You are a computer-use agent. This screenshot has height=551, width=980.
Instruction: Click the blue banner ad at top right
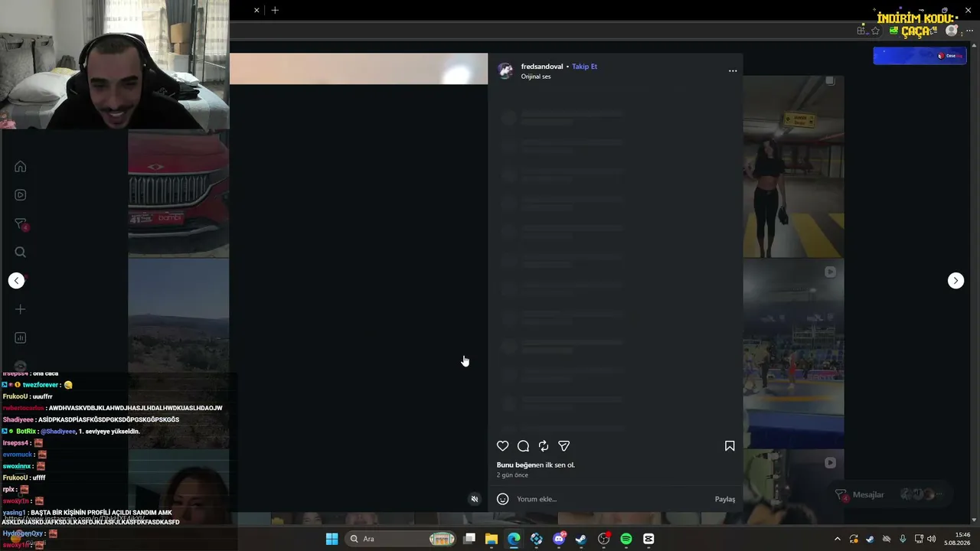pos(920,56)
